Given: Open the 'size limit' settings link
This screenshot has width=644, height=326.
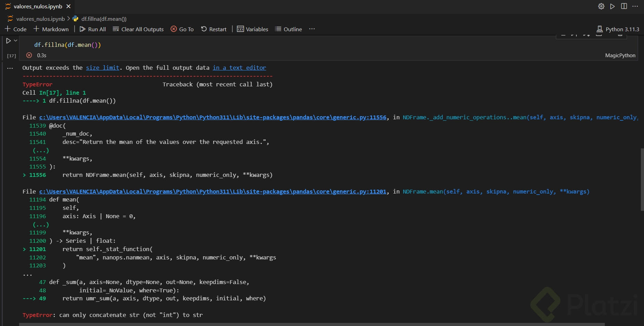Looking at the screenshot, I should coord(102,68).
